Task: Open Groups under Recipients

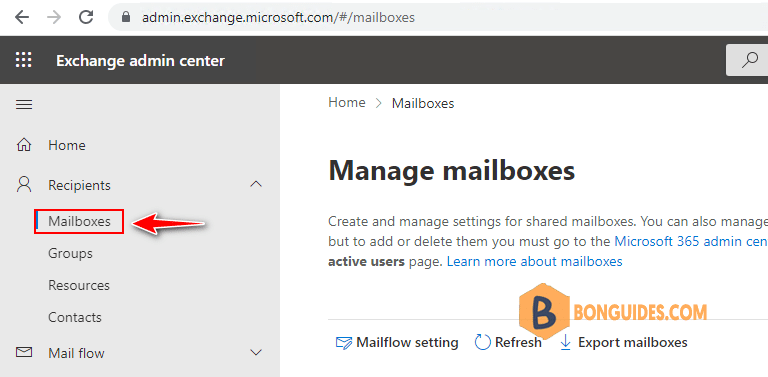Action: pos(70,254)
